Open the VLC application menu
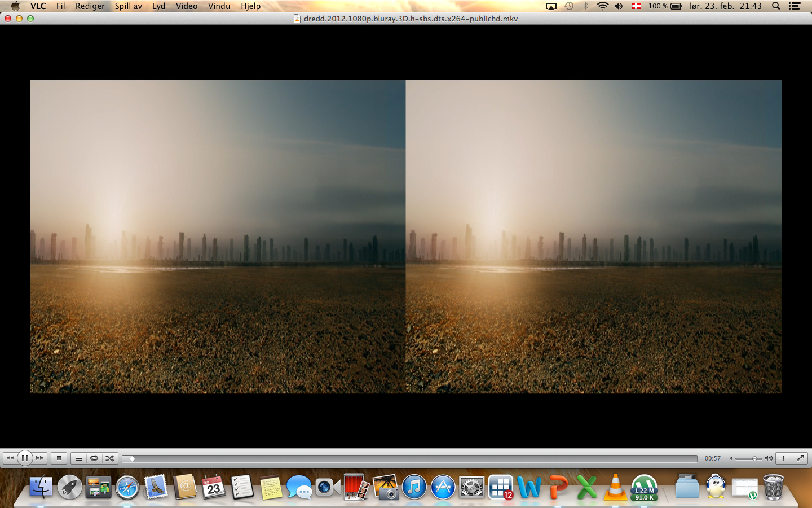Viewport: 812px width, 508px height. click(x=38, y=6)
